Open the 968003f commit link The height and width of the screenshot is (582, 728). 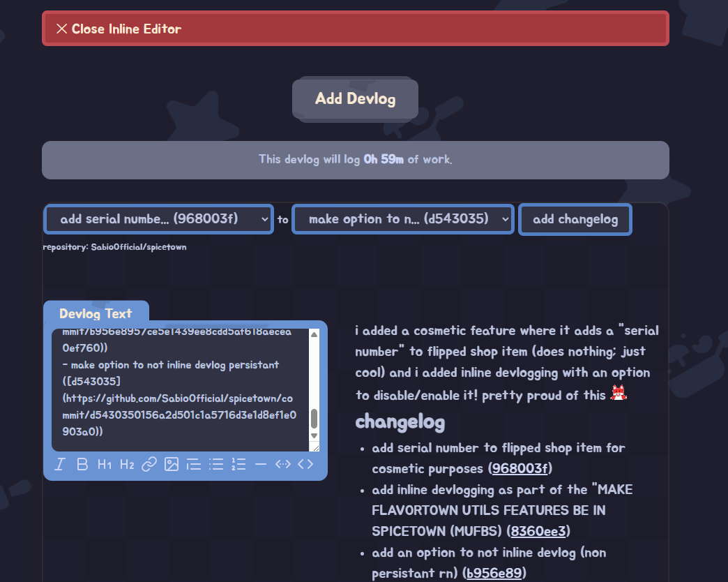[521, 468]
